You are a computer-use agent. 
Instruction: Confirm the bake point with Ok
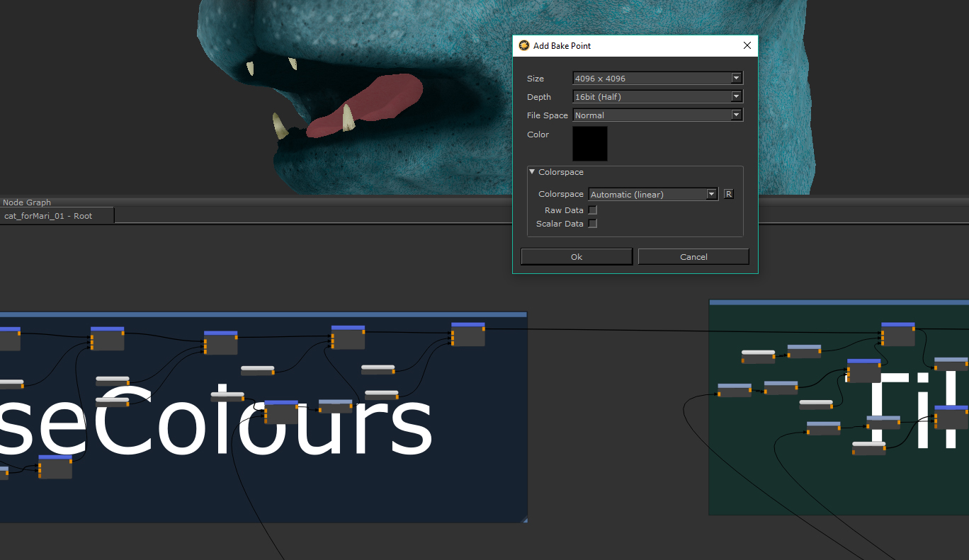pos(577,257)
